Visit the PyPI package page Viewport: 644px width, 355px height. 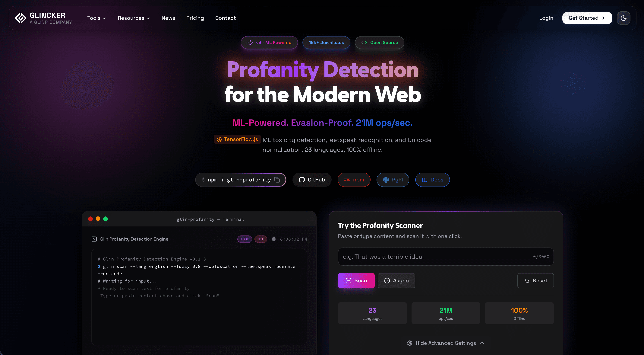(393, 180)
